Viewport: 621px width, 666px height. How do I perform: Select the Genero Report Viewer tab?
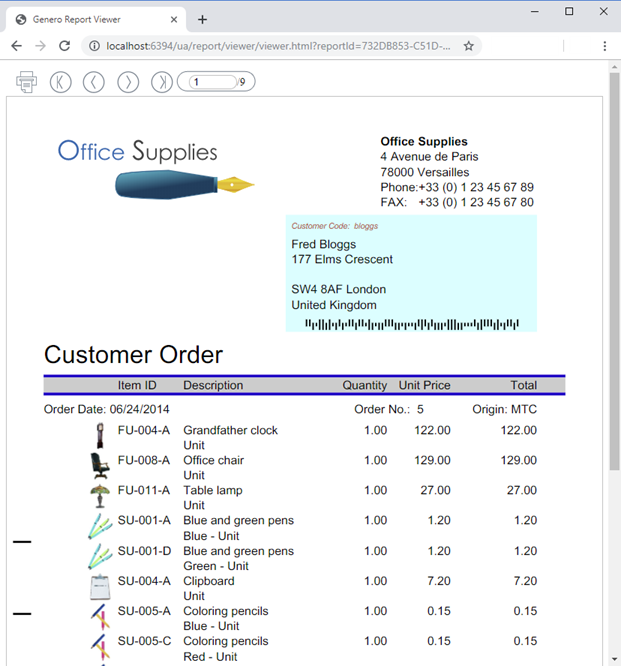[x=90, y=19]
